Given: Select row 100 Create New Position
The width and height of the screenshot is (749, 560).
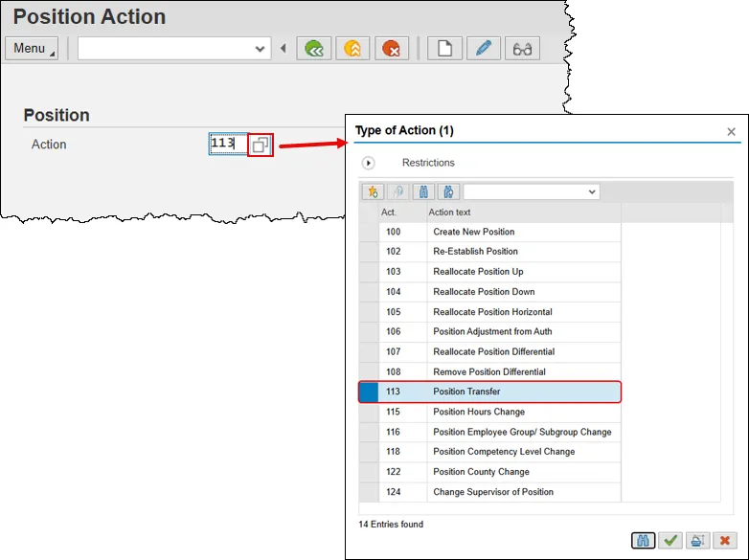Looking at the screenshot, I should (x=490, y=232).
